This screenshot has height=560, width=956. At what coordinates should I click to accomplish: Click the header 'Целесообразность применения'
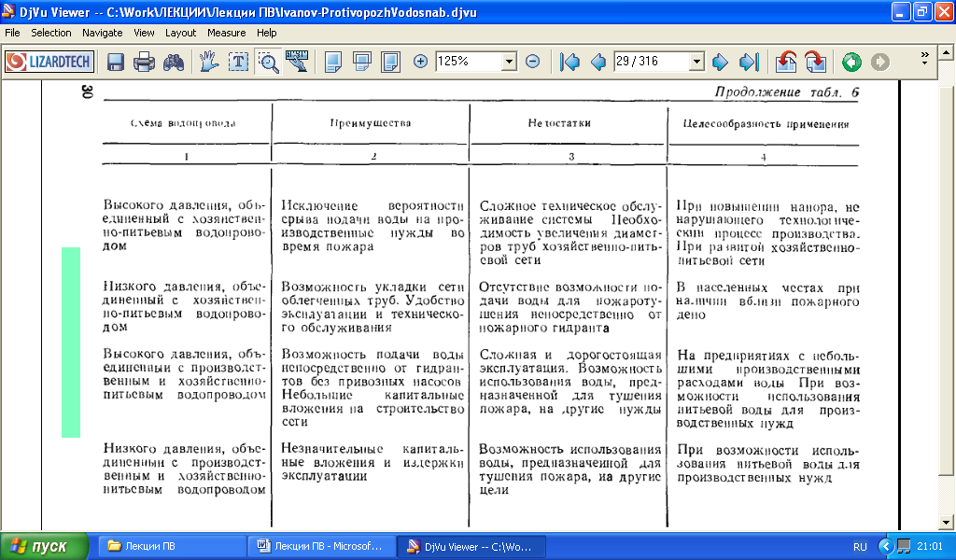(x=766, y=124)
